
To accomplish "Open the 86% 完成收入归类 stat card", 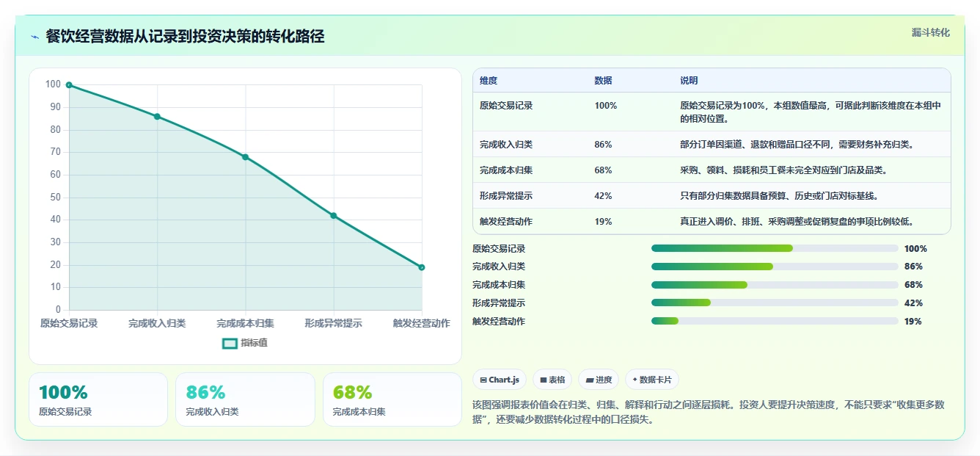I will (245, 399).
